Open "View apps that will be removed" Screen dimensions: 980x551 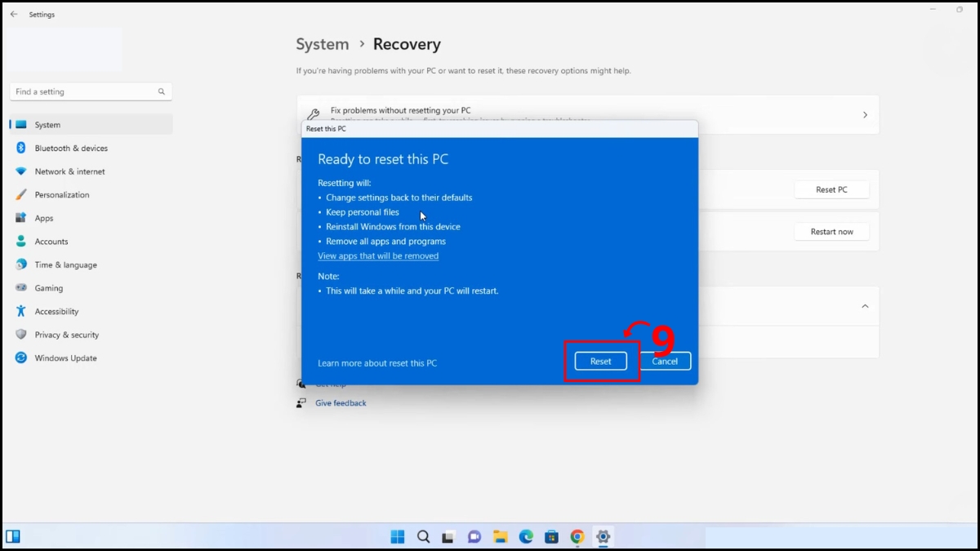coord(378,256)
